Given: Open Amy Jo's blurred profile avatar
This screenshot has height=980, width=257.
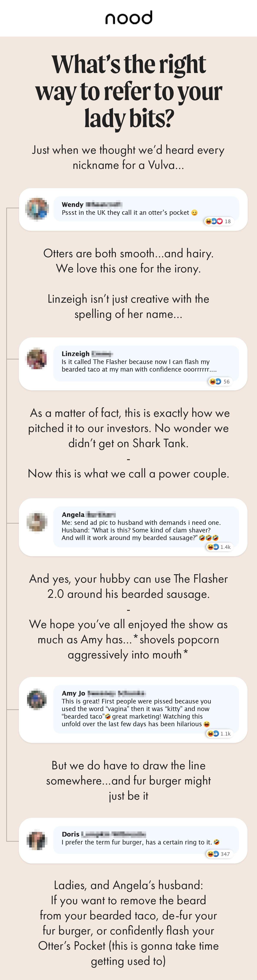Looking at the screenshot, I should [37, 699].
